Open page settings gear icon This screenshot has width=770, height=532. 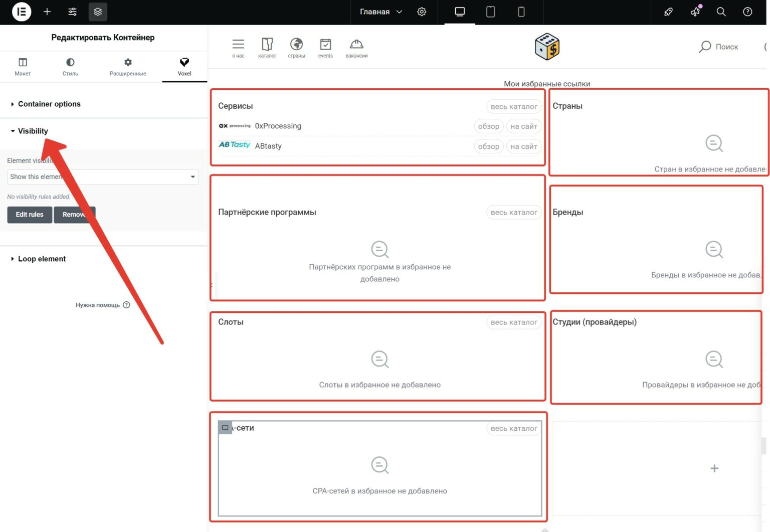422,12
